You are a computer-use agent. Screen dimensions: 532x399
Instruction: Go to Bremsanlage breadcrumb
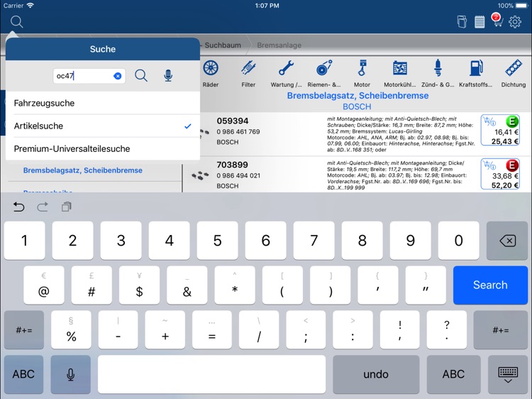click(x=279, y=45)
